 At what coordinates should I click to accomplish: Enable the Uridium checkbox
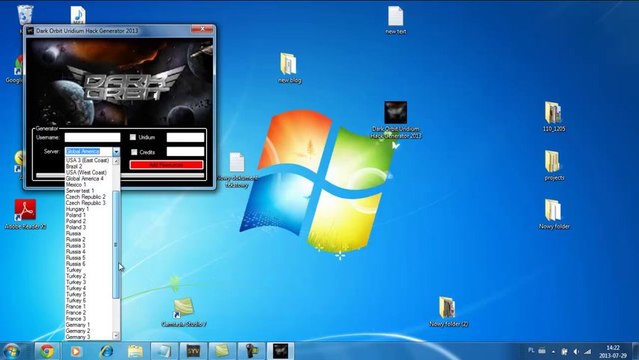click(133, 137)
